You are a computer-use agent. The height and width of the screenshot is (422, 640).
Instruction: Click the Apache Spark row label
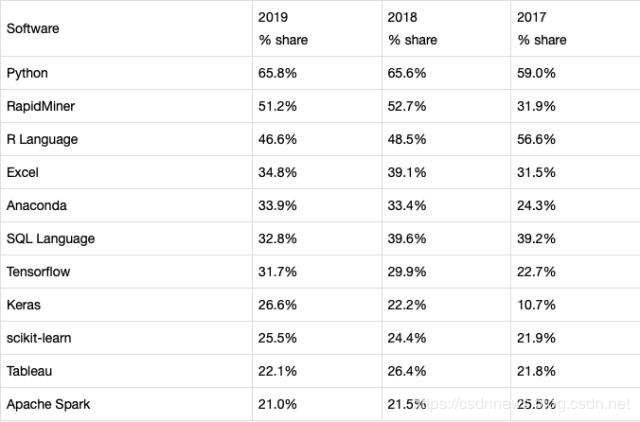click(45, 404)
